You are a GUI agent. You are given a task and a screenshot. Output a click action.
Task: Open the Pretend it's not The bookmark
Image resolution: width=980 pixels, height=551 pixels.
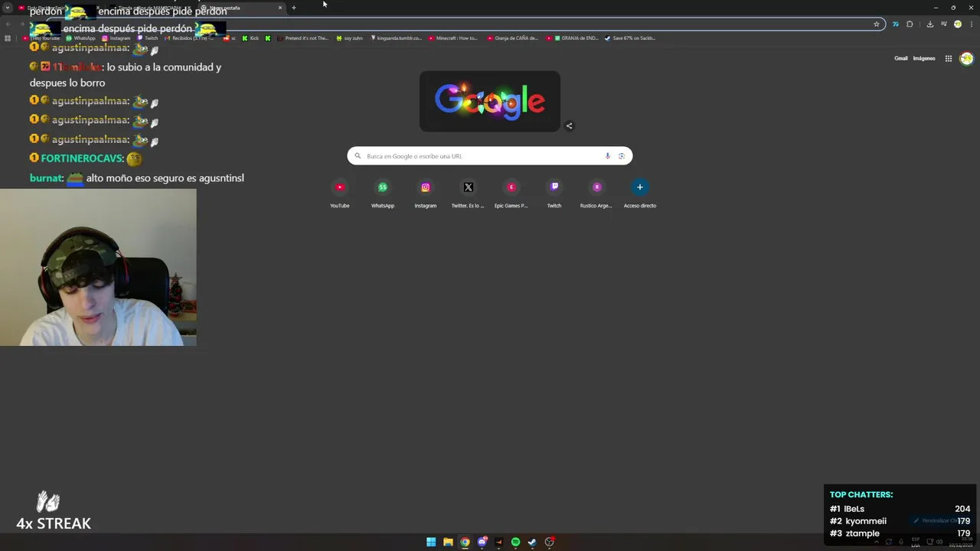(x=304, y=38)
